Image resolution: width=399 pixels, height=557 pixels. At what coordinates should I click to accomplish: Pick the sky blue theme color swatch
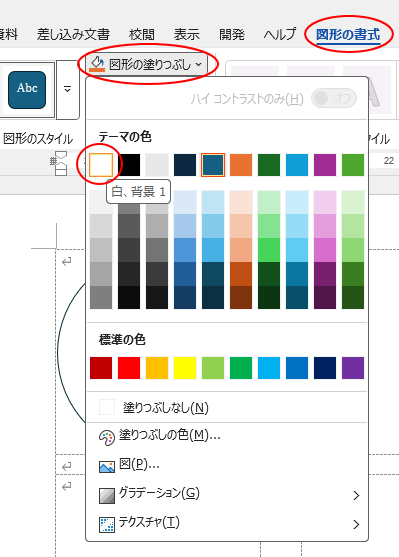[297, 165]
